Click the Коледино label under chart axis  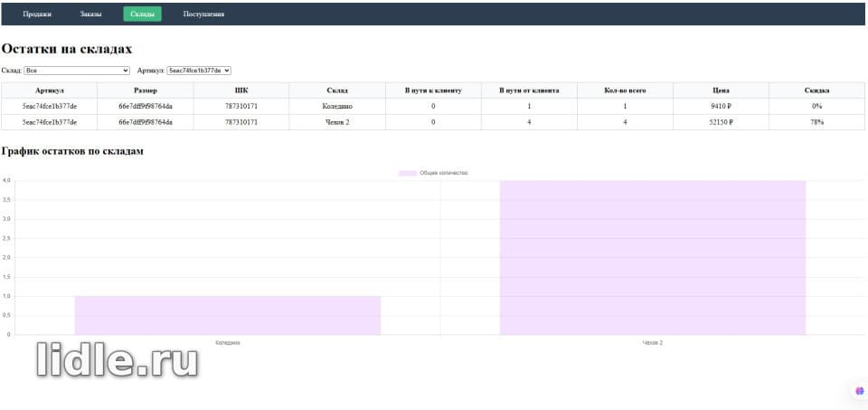pos(228,343)
